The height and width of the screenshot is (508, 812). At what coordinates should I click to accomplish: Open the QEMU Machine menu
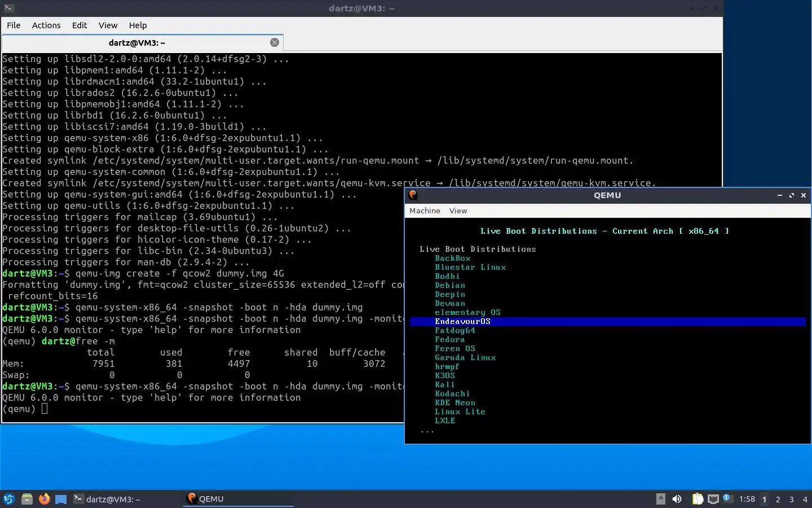pos(425,211)
